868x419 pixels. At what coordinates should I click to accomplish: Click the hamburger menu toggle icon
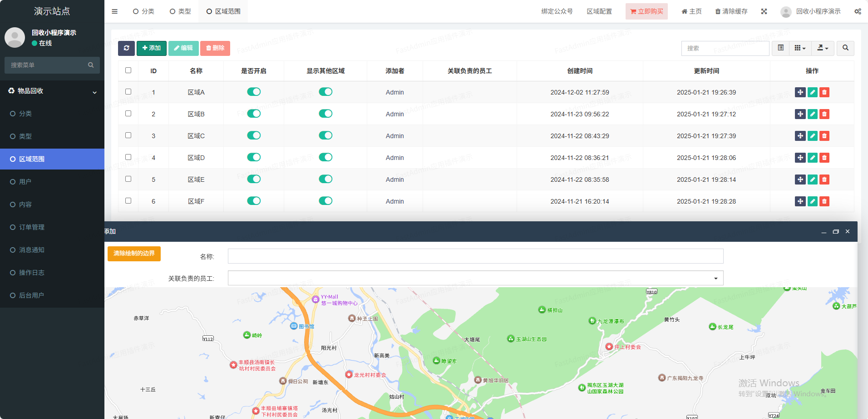pos(114,11)
